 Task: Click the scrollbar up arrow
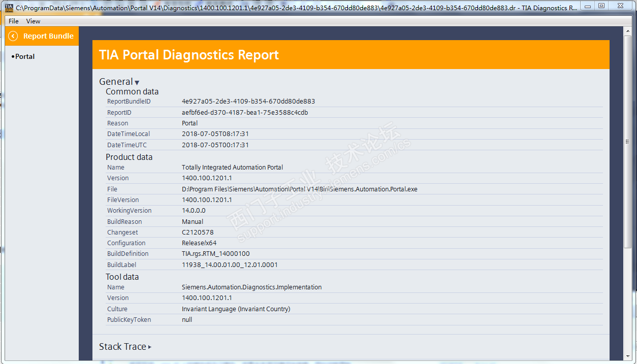pyautogui.click(x=627, y=31)
